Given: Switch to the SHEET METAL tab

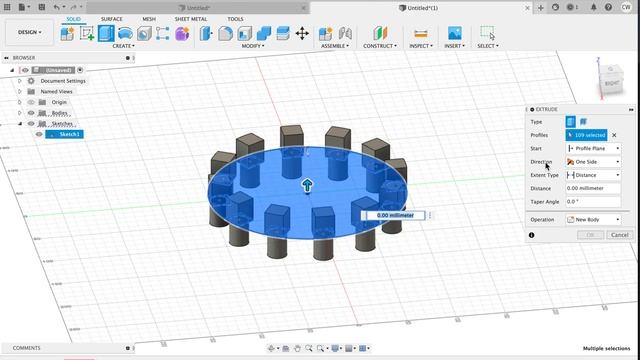Looking at the screenshot, I should tap(191, 19).
